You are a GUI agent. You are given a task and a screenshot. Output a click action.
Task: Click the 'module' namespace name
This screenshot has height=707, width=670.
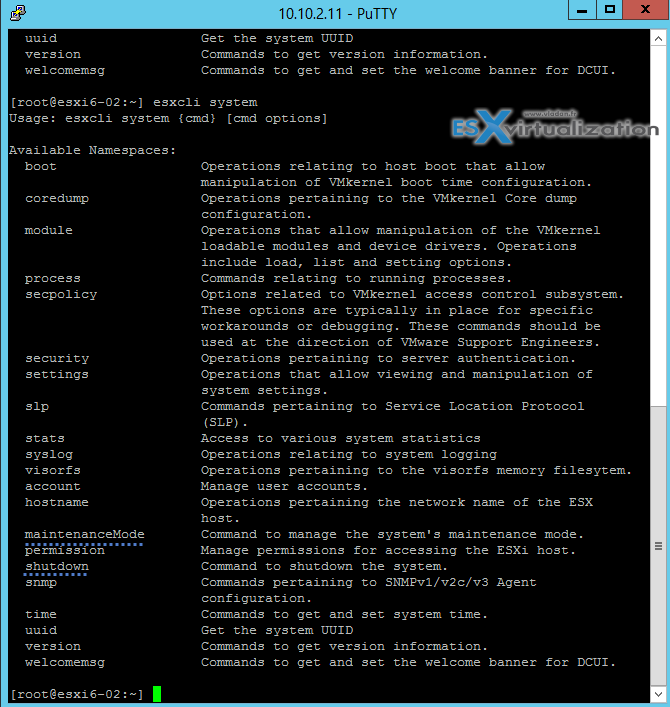(49, 230)
